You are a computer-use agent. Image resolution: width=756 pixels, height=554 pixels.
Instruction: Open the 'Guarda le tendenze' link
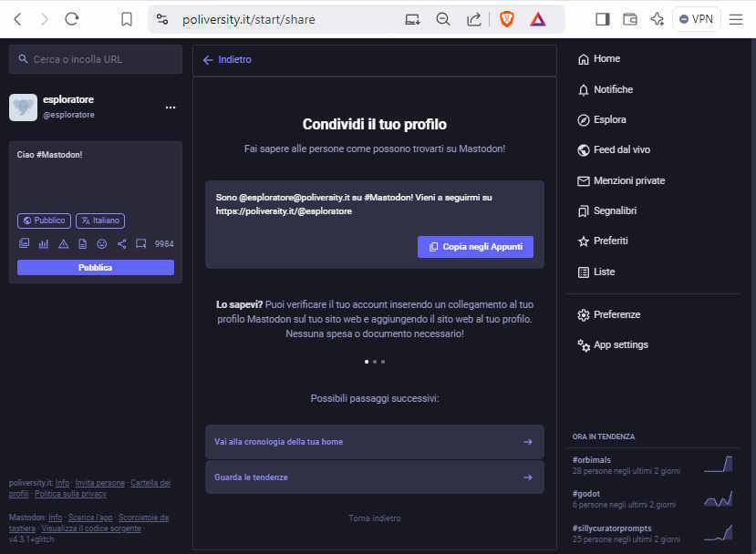pyautogui.click(x=375, y=477)
